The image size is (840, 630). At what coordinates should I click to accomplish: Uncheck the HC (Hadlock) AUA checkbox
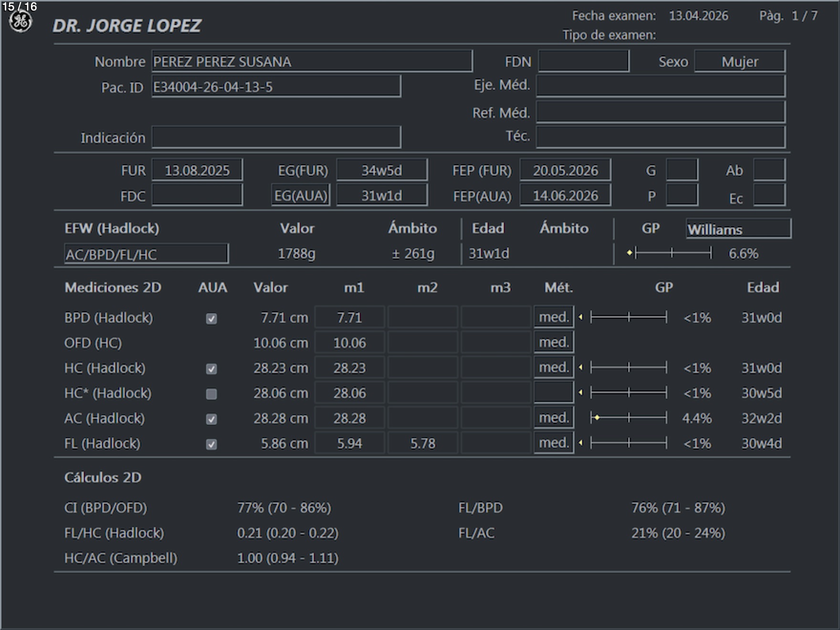[x=211, y=369]
